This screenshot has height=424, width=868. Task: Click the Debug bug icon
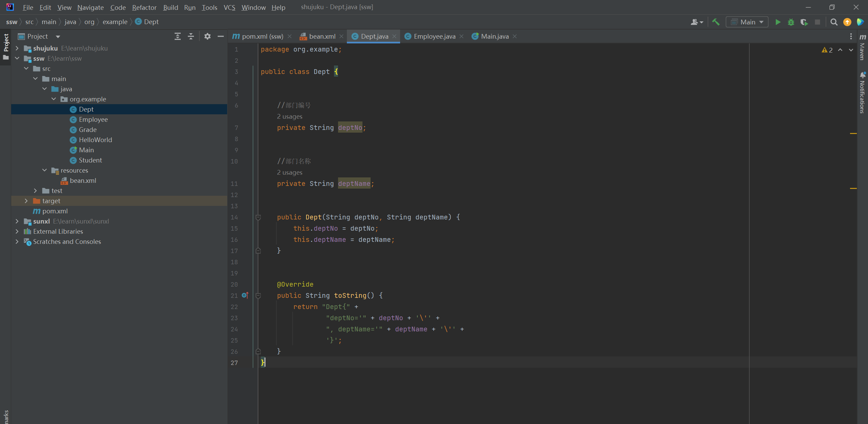pyautogui.click(x=791, y=22)
